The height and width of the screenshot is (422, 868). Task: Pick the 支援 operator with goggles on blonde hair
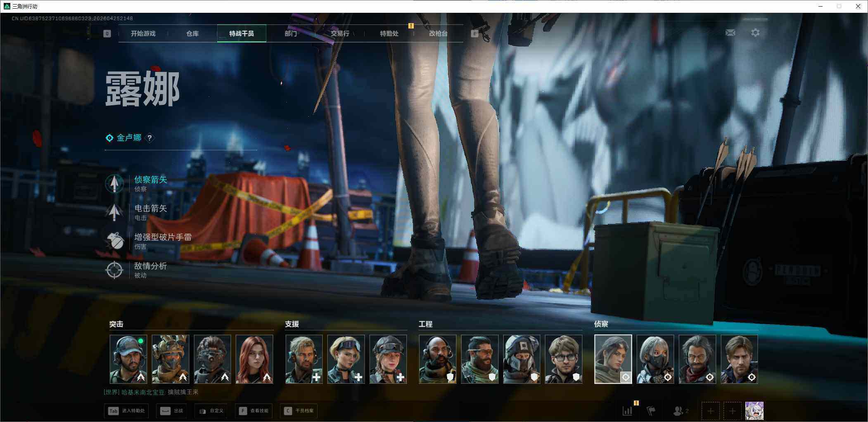[x=346, y=359]
